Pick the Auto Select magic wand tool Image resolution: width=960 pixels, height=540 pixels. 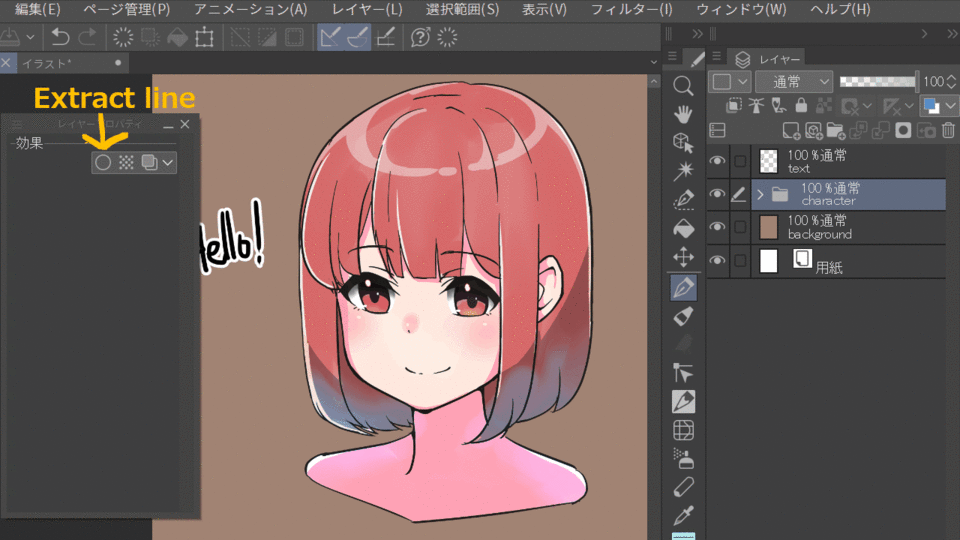pyautogui.click(x=684, y=169)
